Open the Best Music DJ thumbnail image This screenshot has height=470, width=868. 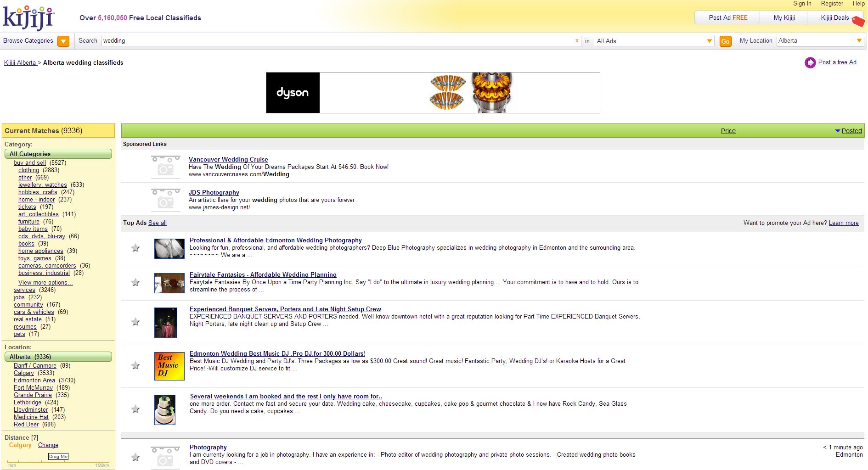tap(169, 366)
